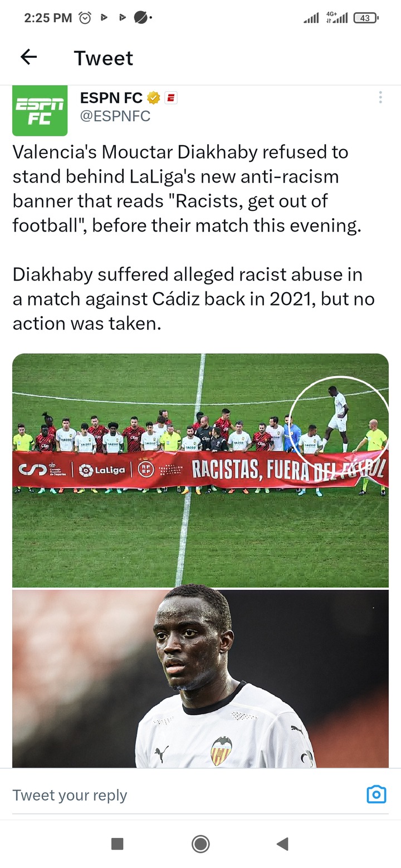401x868 pixels.
Task: Tap the 2:25 PM clock
Action: 48,18
